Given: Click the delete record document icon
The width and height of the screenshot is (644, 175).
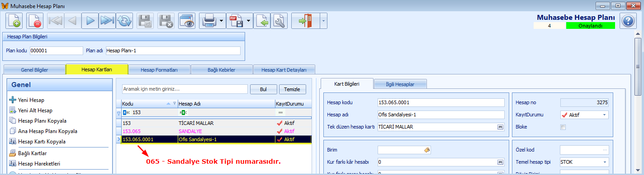Looking at the screenshot, I should coord(35,21).
